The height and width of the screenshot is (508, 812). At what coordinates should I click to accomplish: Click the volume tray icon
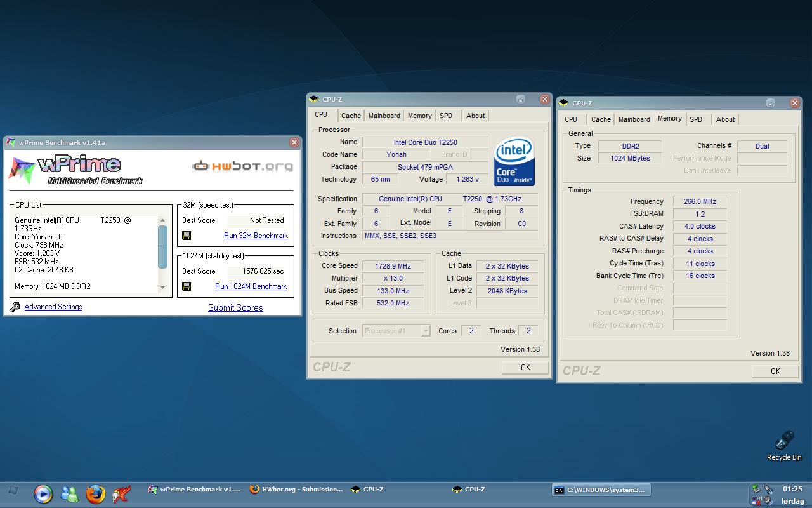pyautogui.click(x=768, y=500)
